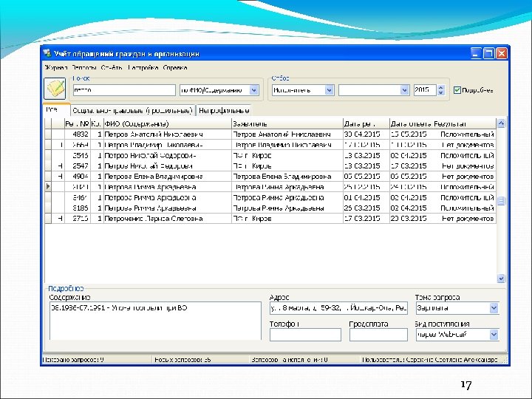Maximize the application window
The image size is (532, 399).
click(488, 53)
